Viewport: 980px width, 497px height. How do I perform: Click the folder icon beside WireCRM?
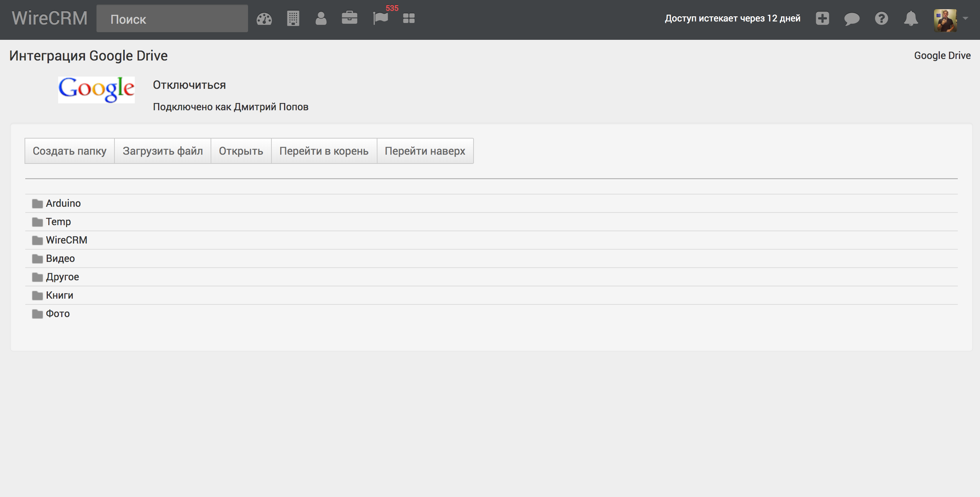(37, 240)
